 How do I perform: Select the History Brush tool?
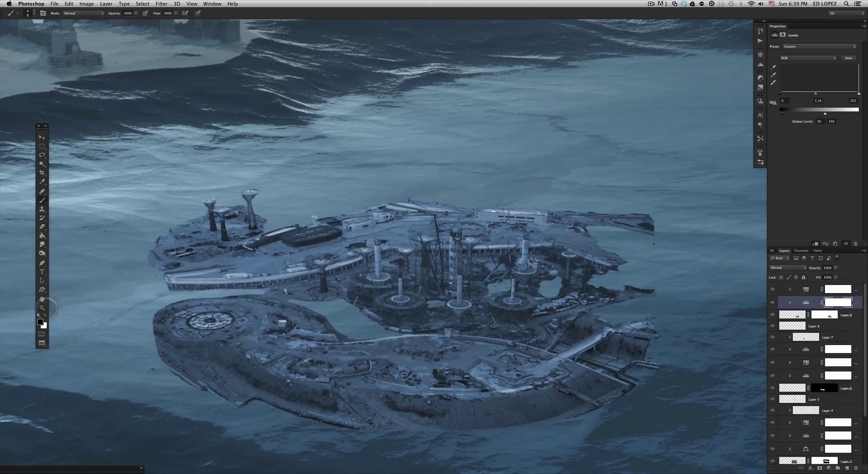click(x=42, y=218)
